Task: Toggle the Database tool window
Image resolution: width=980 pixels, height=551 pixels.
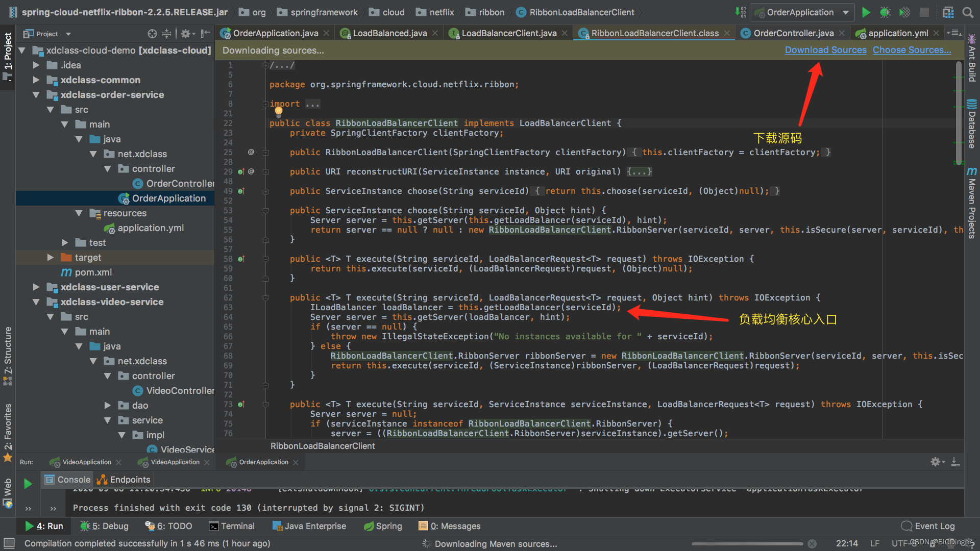Action: click(x=972, y=124)
